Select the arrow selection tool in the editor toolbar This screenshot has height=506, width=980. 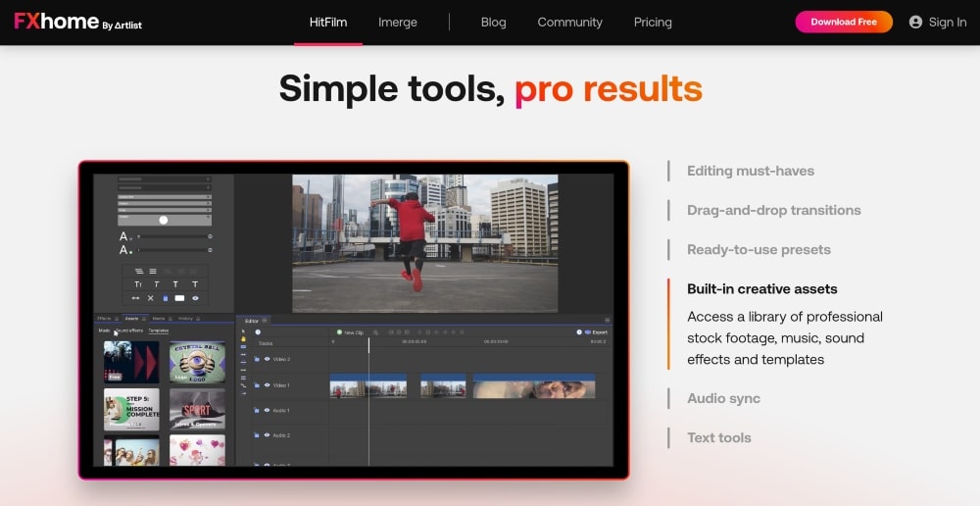pos(243,331)
